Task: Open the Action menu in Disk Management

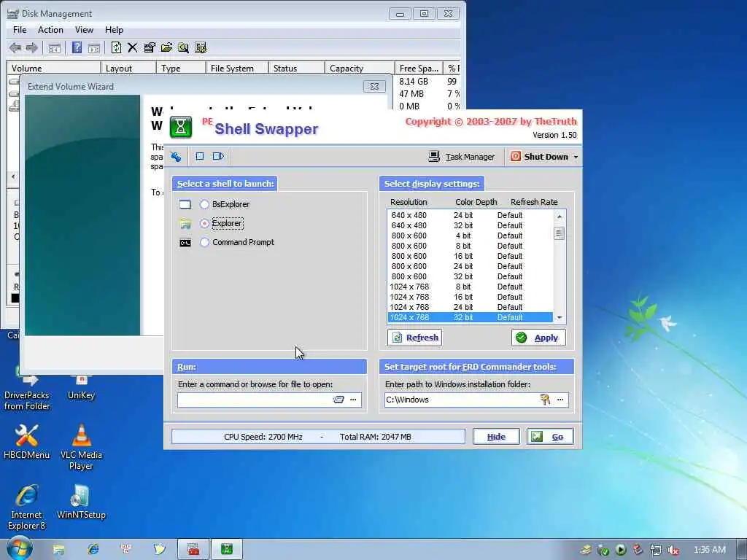Action: pyautogui.click(x=50, y=29)
